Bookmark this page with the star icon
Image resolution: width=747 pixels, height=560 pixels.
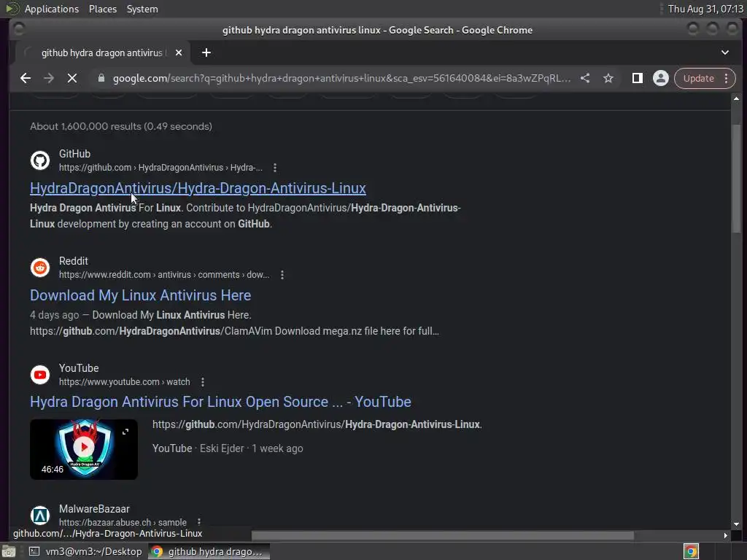(x=608, y=78)
